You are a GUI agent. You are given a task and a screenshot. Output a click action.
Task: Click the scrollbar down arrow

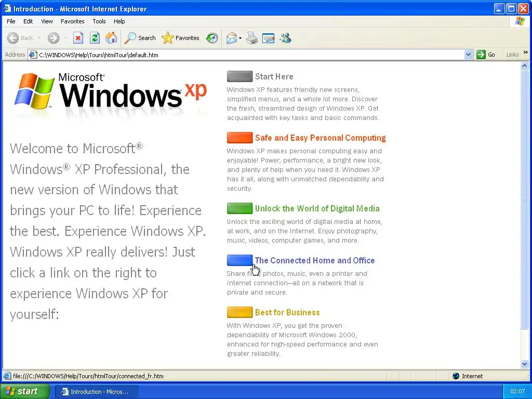coord(525,364)
